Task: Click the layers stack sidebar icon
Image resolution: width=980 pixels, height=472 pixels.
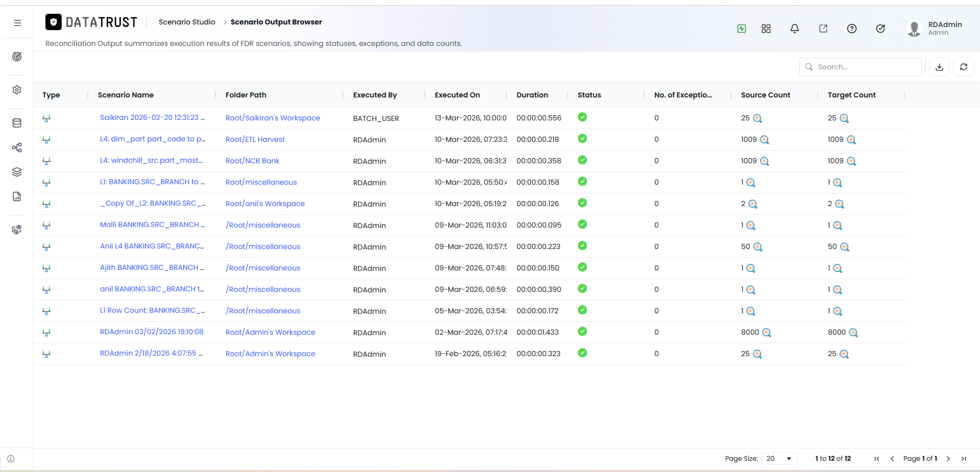Action: 17,172
